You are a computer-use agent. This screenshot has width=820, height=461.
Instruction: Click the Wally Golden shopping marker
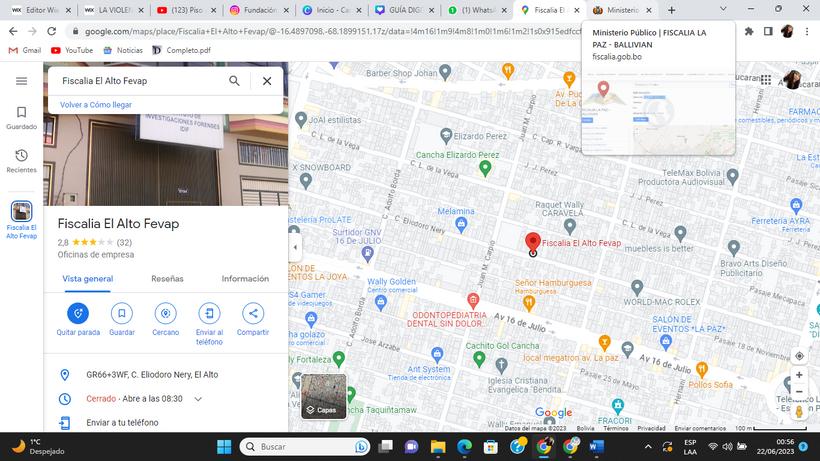(x=381, y=302)
